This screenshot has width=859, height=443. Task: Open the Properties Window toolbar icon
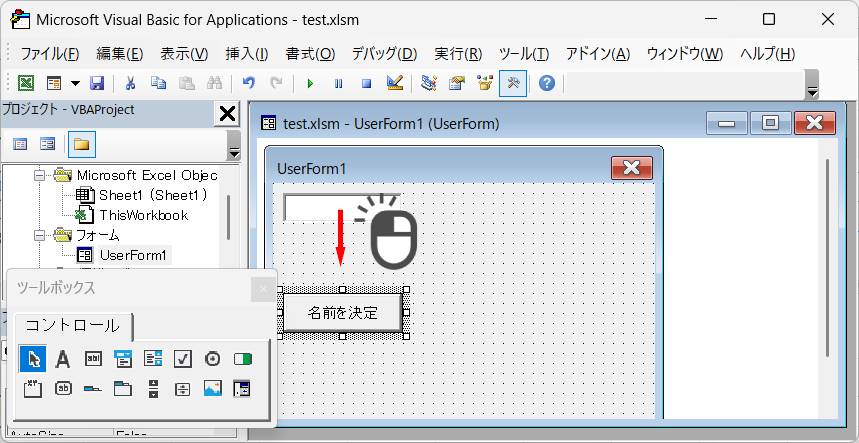[x=457, y=83]
